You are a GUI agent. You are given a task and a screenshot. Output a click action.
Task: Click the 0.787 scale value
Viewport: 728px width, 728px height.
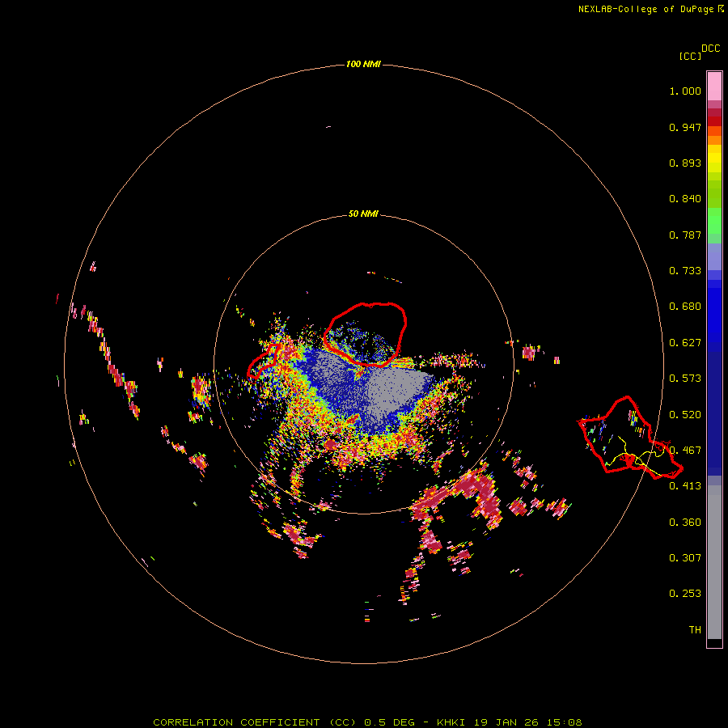tap(685, 235)
